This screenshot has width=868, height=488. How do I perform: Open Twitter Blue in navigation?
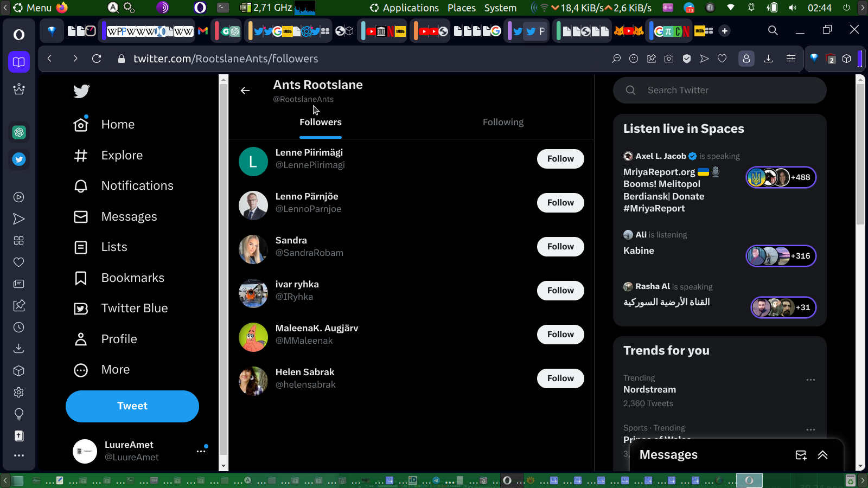[120, 309]
